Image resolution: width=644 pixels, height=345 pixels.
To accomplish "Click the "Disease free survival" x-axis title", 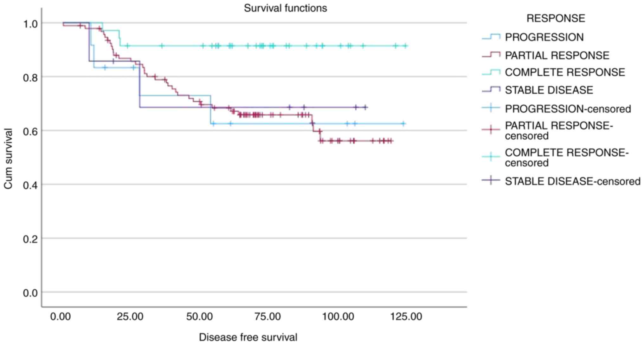I will point(248,337).
